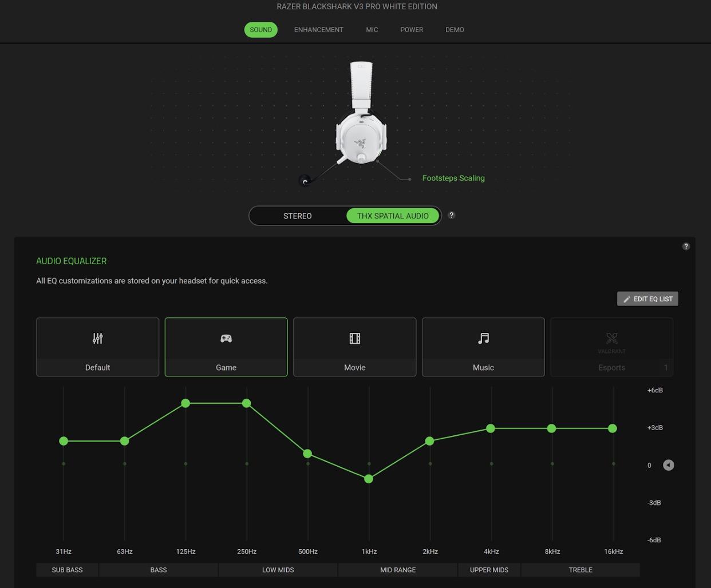
Task: Click the 31Hz EQ slider handle
Action: point(64,441)
